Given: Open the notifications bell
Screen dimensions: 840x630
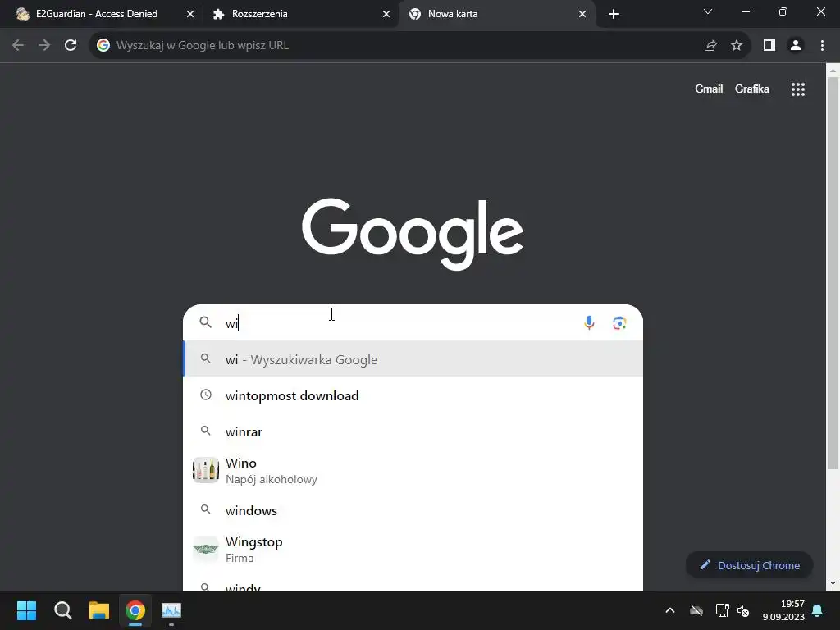Looking at the screenshot, I should [x=818, y=610].
